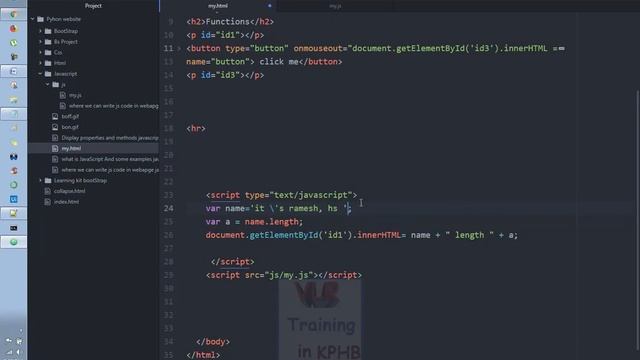The width and height of the screenshot is (640, 360).
Task: Click the <p id="id3"> line
Action: 225,75
